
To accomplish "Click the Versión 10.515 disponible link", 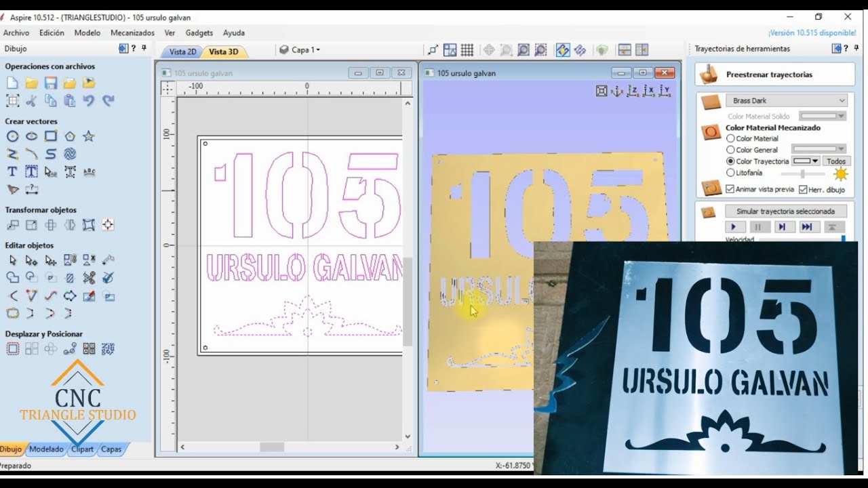I will [812, 33].
